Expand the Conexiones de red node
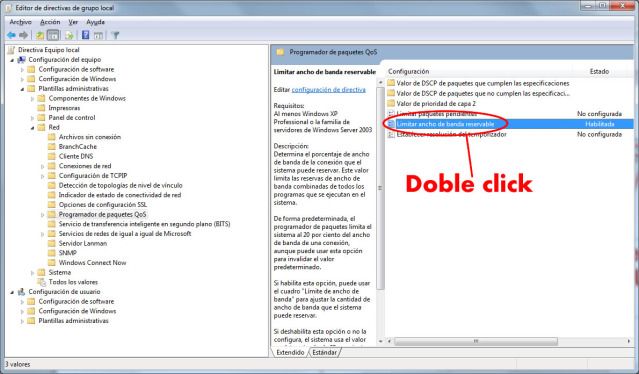The image size is (639, 374). tap(42, 166)
